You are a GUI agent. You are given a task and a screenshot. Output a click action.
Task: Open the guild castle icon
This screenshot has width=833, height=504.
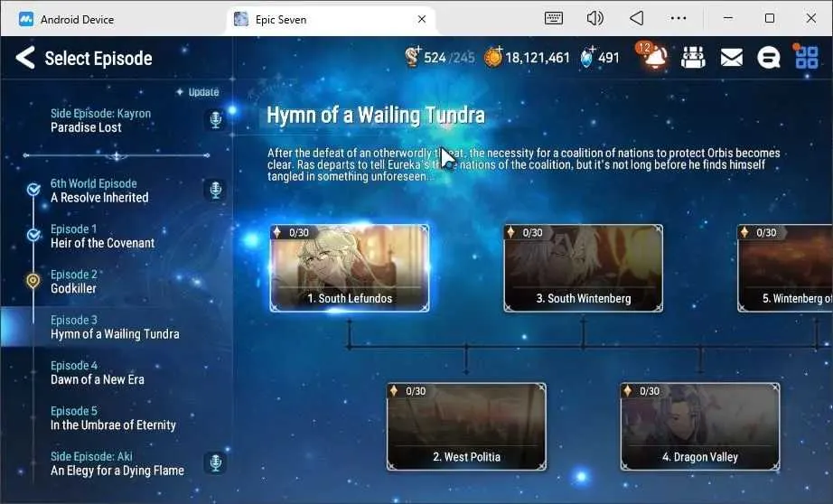693,58
